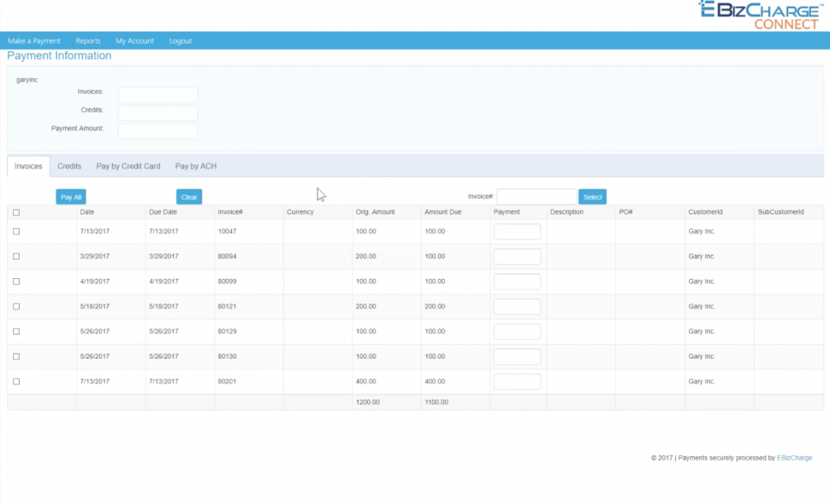Click inside the Payment Amount input field
Image resolution: width=830 pixels, height=504 pixels.
[x=157, y=130]
